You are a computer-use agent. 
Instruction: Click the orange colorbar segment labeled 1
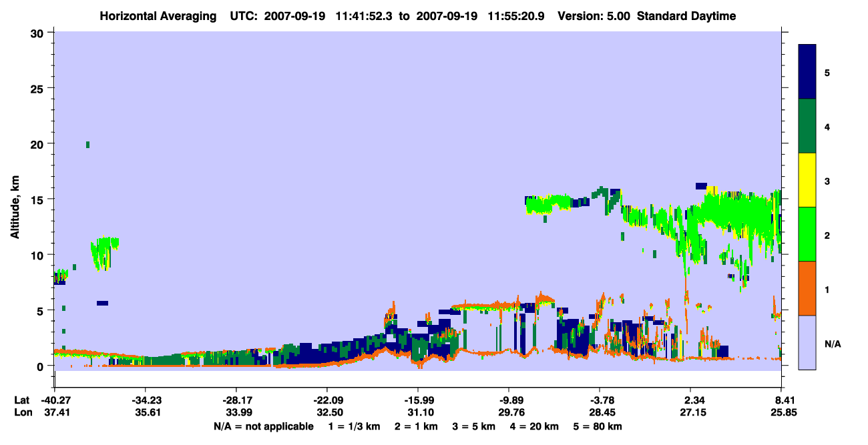(807, 288)
